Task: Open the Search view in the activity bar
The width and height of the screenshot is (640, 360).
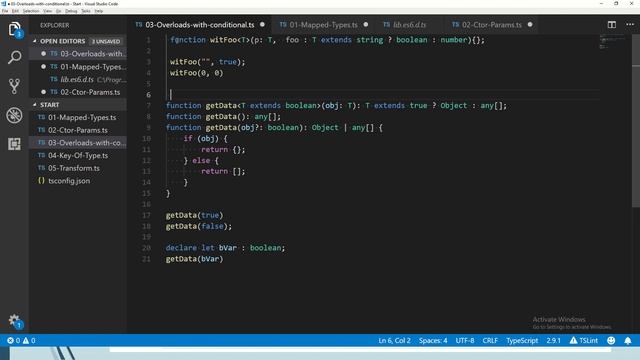Action: (x=14, y=57)
